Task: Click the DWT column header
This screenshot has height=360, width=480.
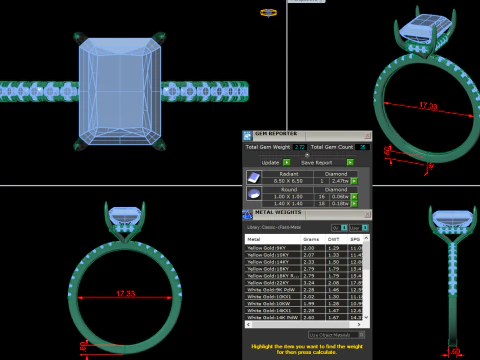Action: [x=337, y=239]
